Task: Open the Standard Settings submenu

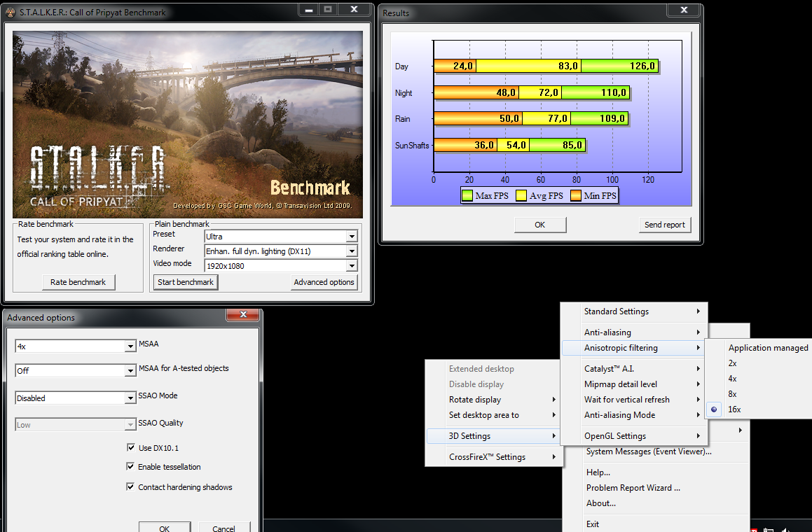Action: [x=634, y=311]
